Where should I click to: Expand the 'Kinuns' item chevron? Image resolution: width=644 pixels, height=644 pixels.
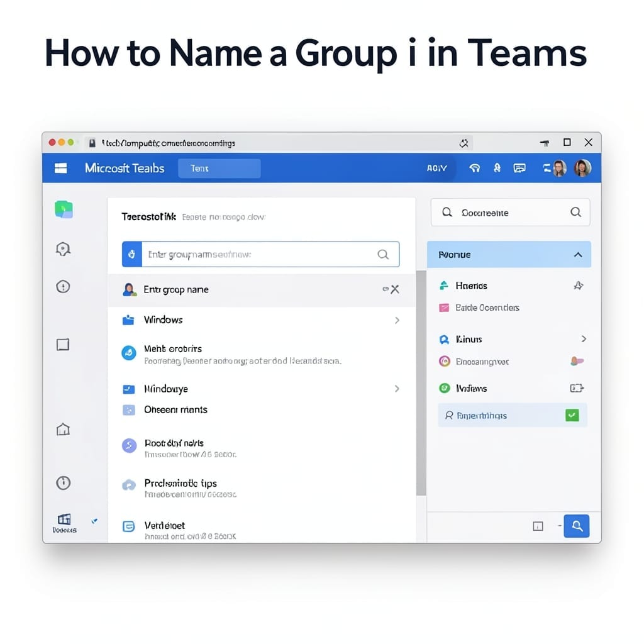click(x=584, y=339)
